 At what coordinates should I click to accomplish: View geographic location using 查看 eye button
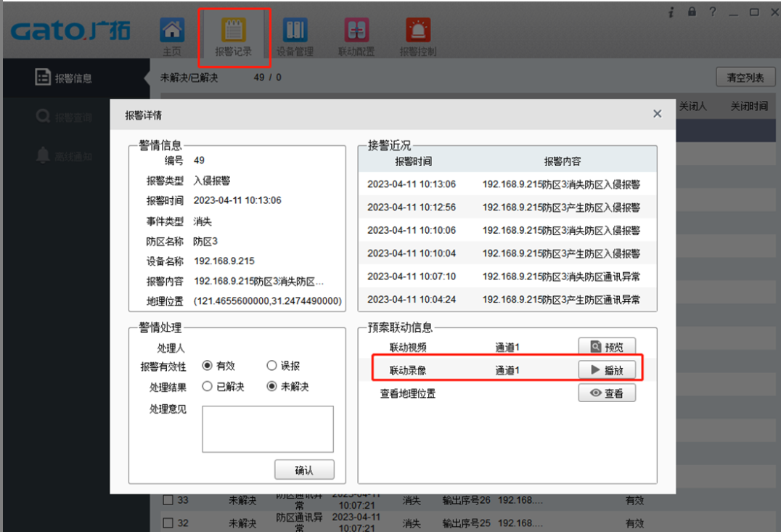tap(607, 393)
